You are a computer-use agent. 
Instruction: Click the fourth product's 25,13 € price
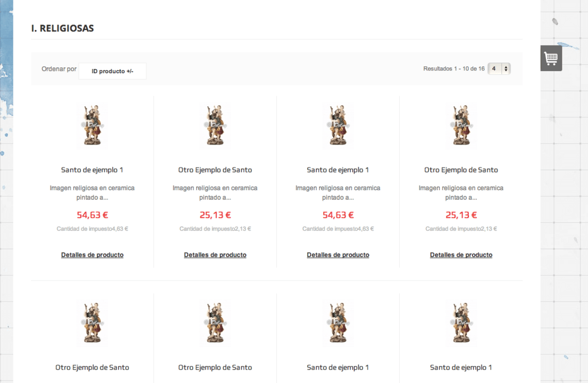pyautogui.click(x=461, y=215)
